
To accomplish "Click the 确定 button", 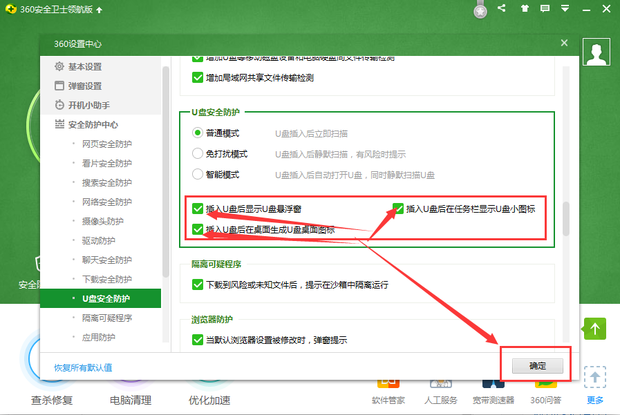I will 537,366.
